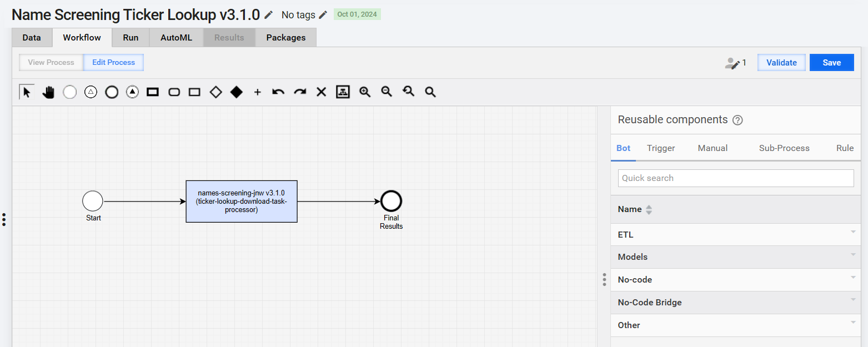Select the Sub-Process components tab

pos(784,148)
